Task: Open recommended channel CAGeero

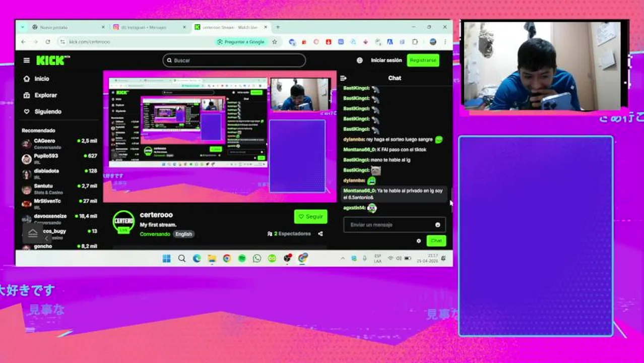Action: tap(59, 144)
